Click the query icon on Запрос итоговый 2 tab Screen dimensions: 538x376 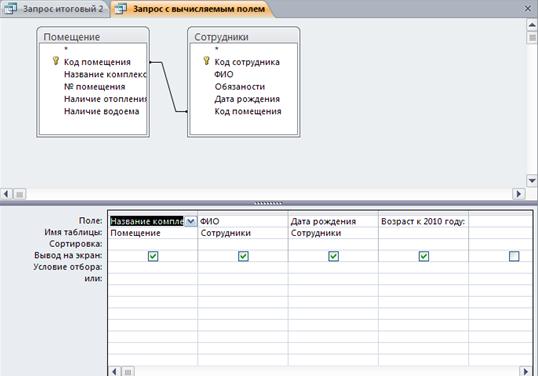coord(10,9)
